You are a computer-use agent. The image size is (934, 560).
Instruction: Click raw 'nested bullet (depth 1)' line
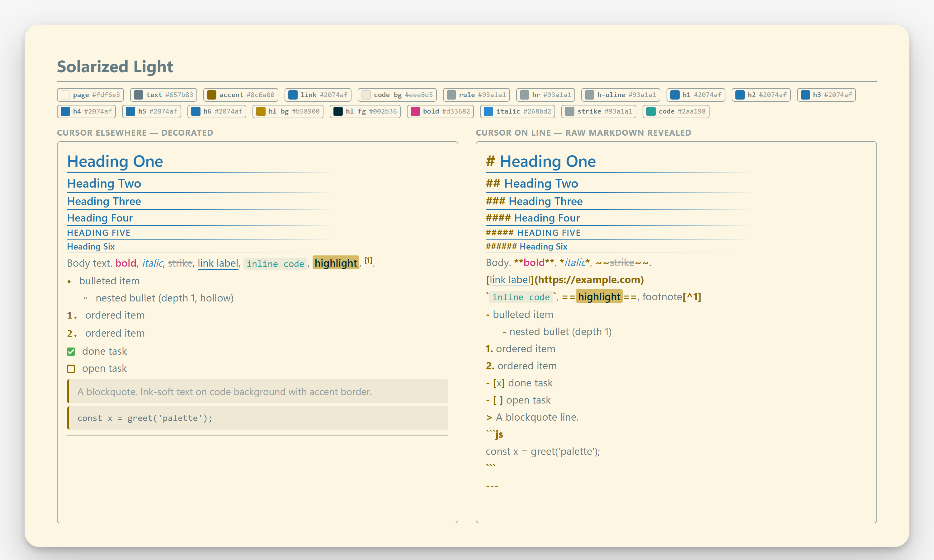557,332
